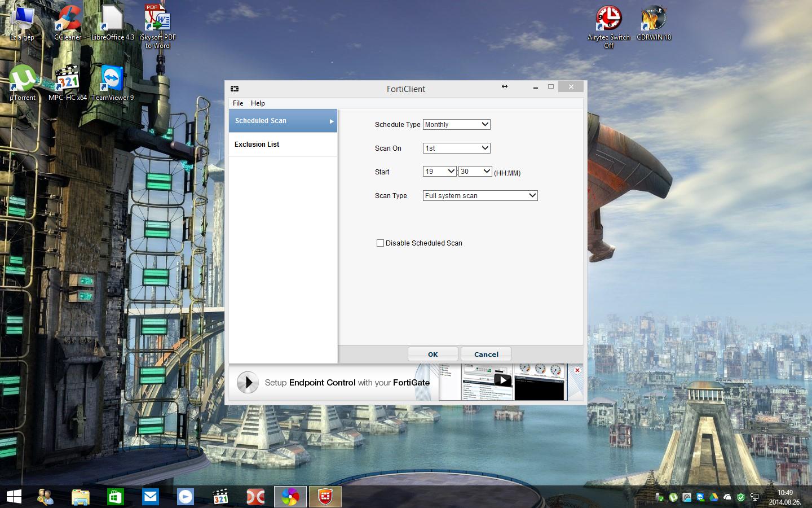Select the TeamViewer 9 desktop icon
This screenshot has height=508, width=812.
(x=113, y=83)
